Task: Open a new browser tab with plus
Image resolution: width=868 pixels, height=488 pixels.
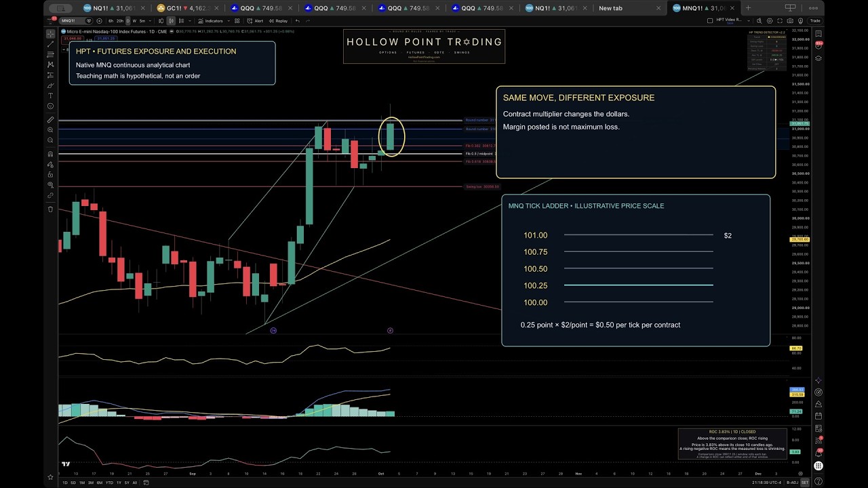Action: pos(749,8)
